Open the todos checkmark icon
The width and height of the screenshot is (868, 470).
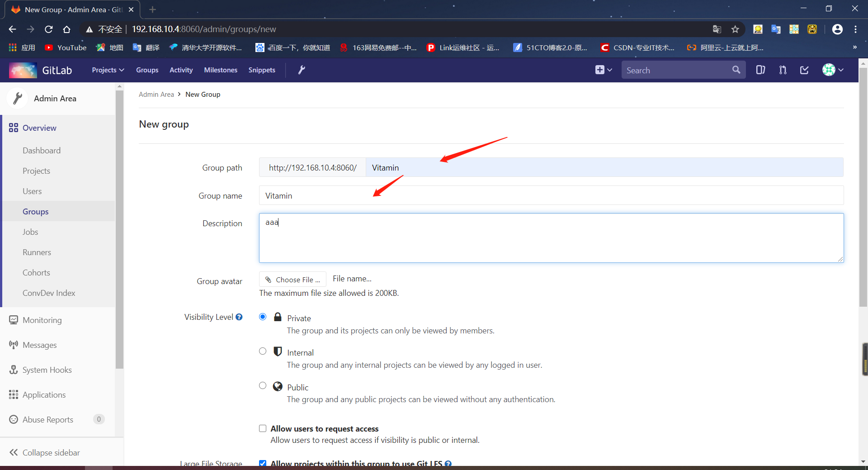pos(804,70)
